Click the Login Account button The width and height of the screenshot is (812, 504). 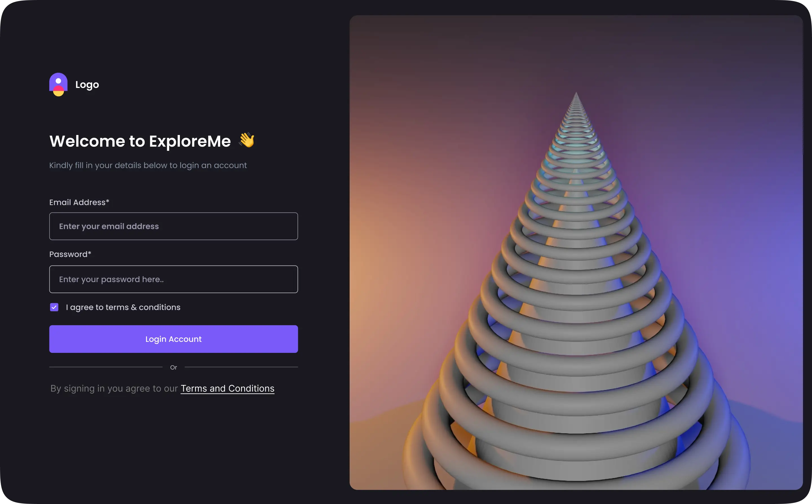[173, 339]
